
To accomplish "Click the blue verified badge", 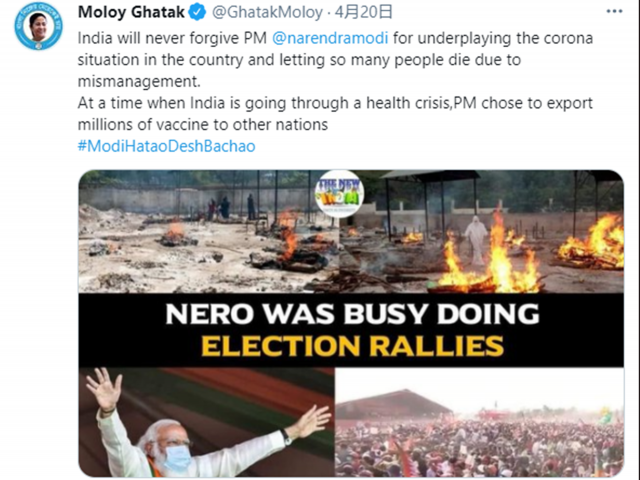I will coord(198,12).
